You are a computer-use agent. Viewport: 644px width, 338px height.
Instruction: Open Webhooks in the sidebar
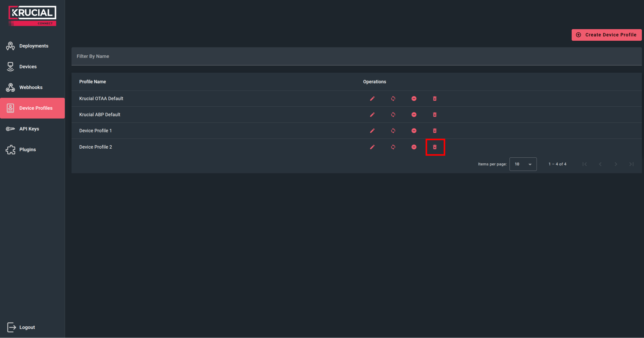coord(30,87)
